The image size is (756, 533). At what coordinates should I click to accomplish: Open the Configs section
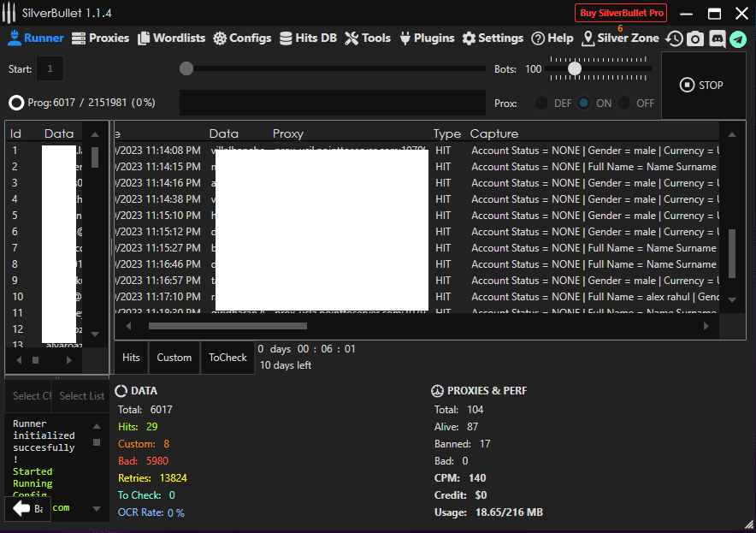(242, 38)
